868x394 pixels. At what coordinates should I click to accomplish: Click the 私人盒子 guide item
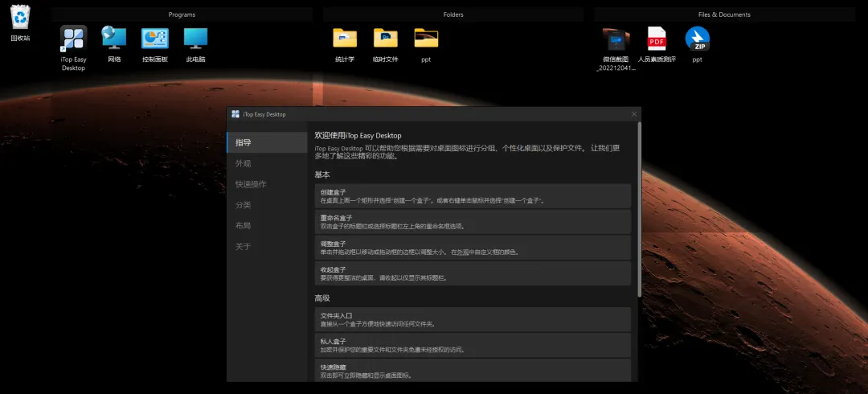(473, 345)
